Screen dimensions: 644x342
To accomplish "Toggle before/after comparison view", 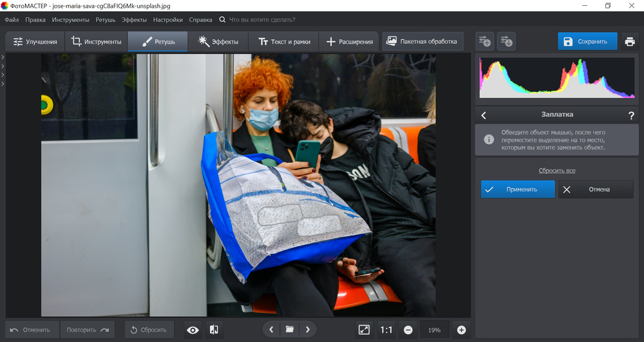I will pos(214,330).
